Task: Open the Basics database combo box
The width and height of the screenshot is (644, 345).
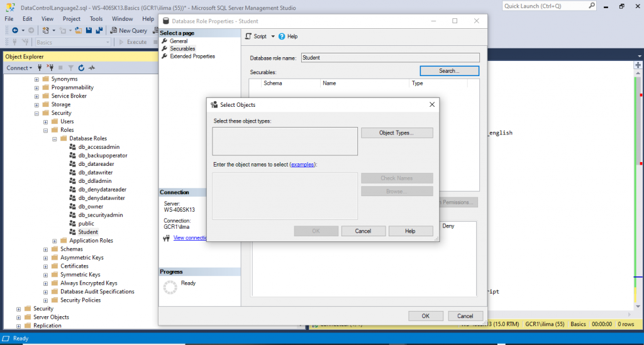Action: [73, 42]
